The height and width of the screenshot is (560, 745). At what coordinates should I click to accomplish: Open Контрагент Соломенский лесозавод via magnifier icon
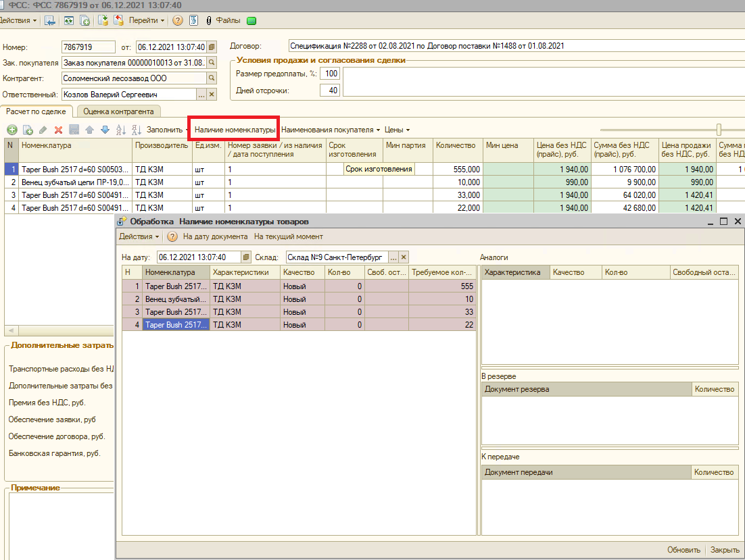(212, 78)
